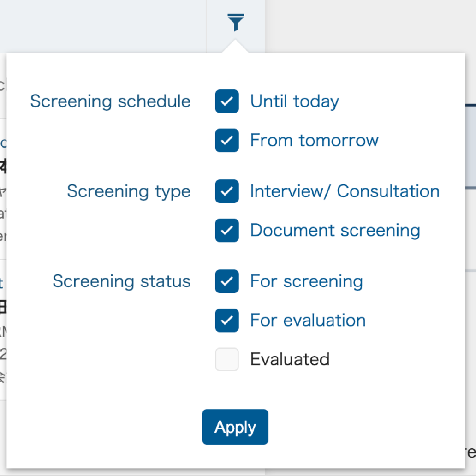Toggle the Document screening checkbox

[x=227, y=230]
